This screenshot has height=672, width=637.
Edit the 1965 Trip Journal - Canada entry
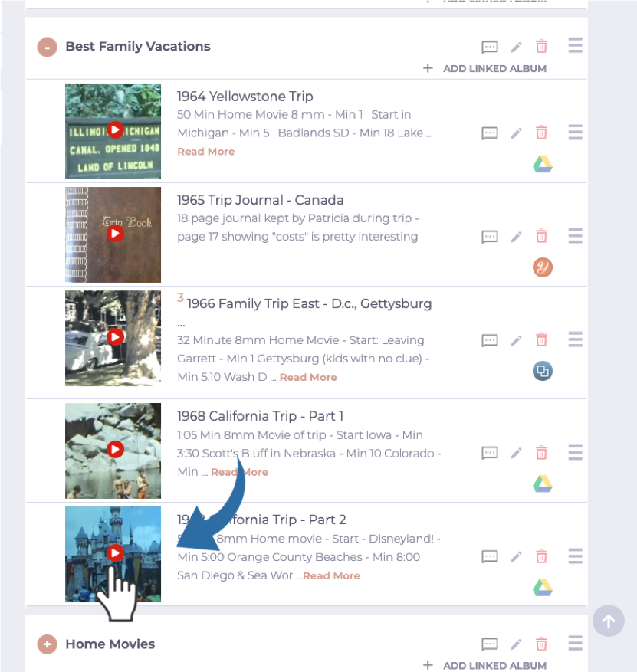[x=516, y=236]
